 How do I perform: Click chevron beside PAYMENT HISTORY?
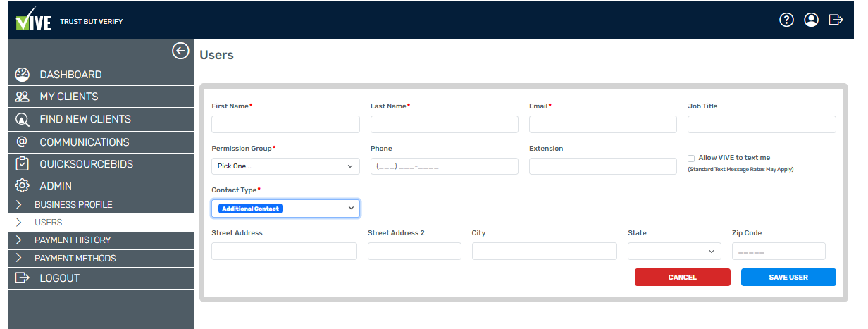[x=18, y=240]
